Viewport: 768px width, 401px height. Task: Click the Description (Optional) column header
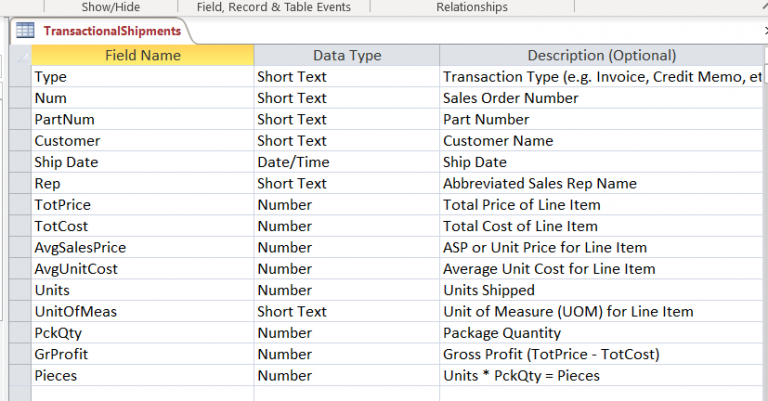[601, 55]
